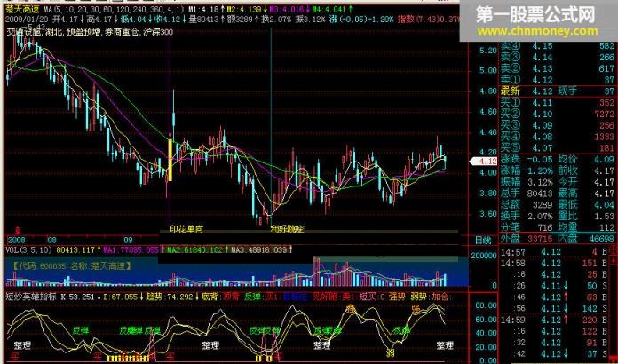Screen dimensions: 618x364
Task: Click the 卖② order row at 4.13
Action: pyautogui.click(x=558, y=69)
